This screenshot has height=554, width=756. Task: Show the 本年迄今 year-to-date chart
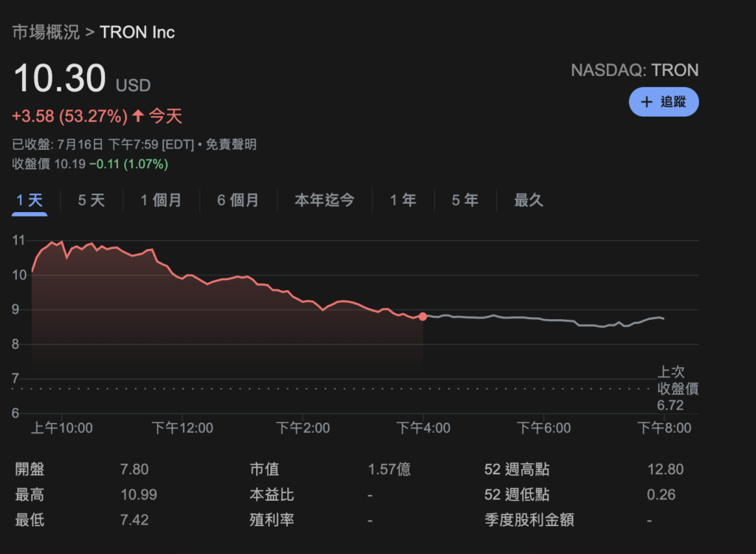(324, 200)
